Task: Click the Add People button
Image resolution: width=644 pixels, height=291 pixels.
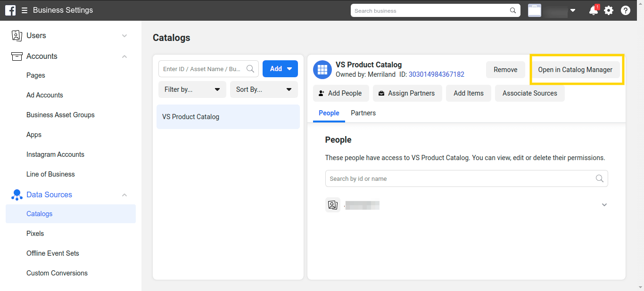Action: 340,93
